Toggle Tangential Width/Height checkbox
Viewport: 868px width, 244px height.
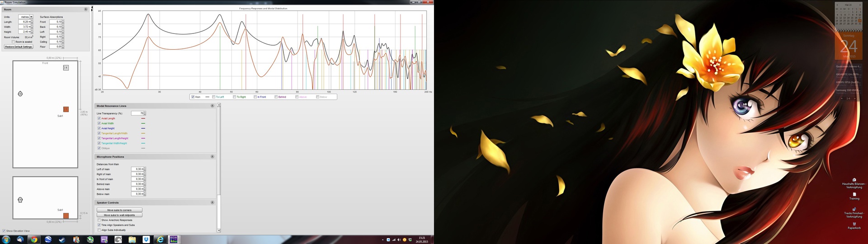coord(99,143)
